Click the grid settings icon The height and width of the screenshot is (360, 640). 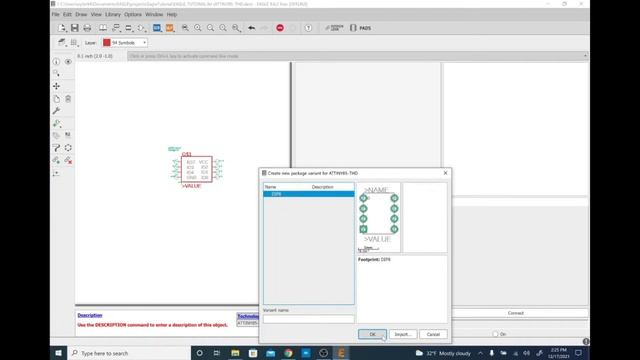pos(74,42)
